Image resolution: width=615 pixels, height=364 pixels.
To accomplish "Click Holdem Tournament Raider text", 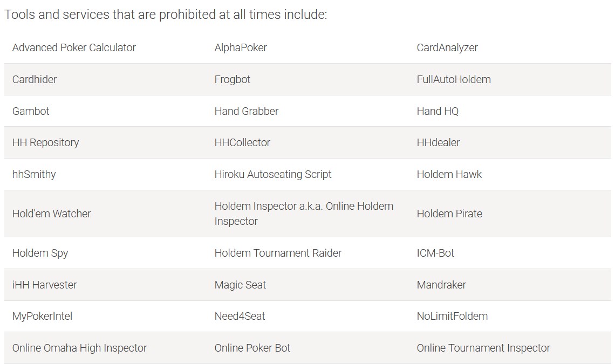I will click(x=278, y=253).
